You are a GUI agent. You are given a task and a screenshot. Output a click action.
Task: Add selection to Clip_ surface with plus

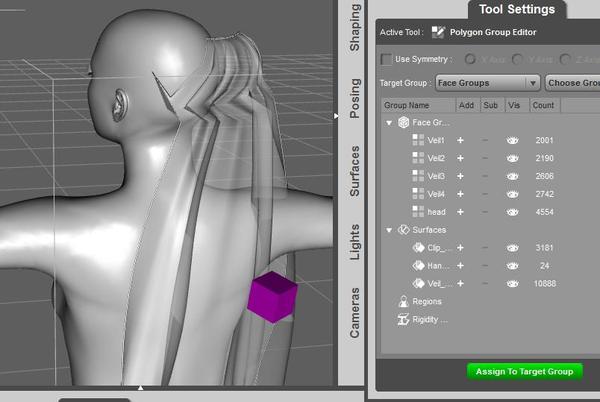(460, 248)
